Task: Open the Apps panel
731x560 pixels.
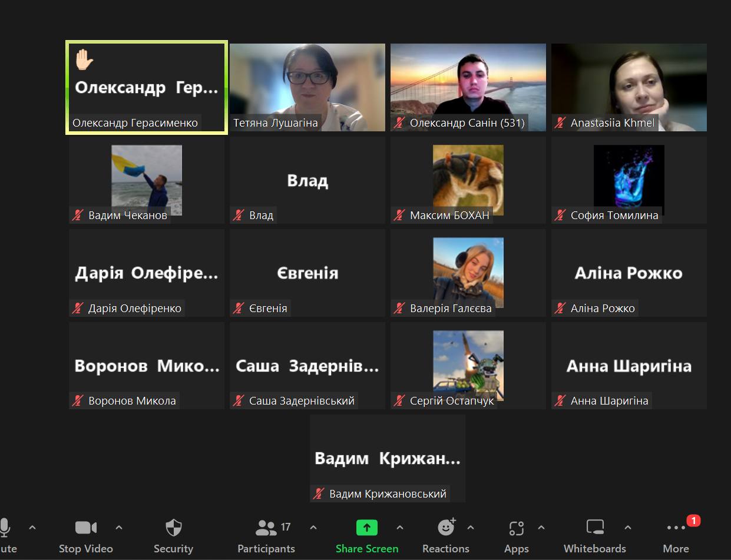Action: pyautogui.click(x=516, y=528)
